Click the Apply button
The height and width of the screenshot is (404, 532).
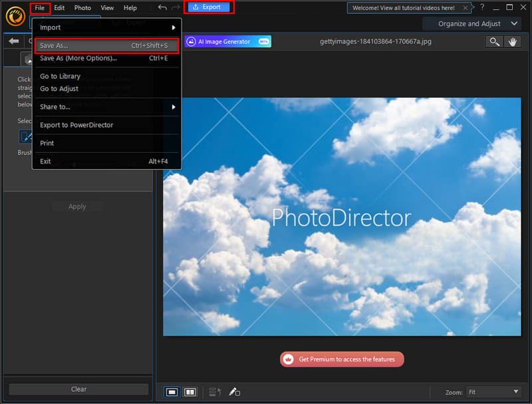coord(77,207)
